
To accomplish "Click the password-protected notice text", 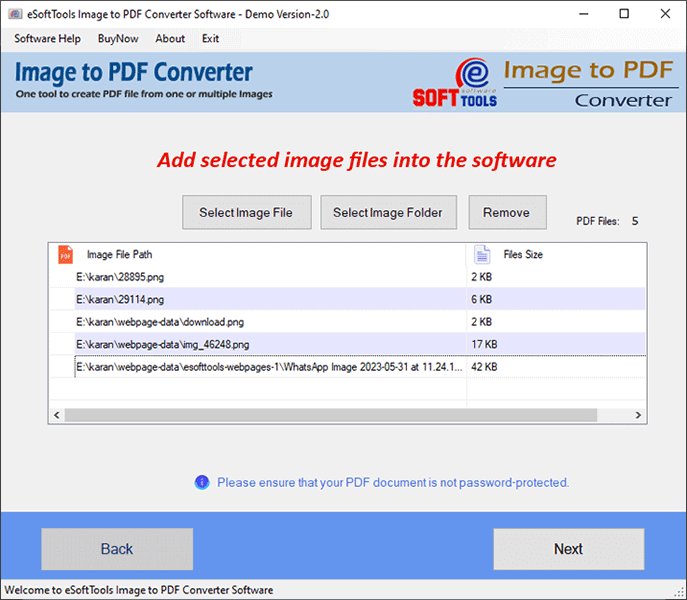I will pos(393,483).
